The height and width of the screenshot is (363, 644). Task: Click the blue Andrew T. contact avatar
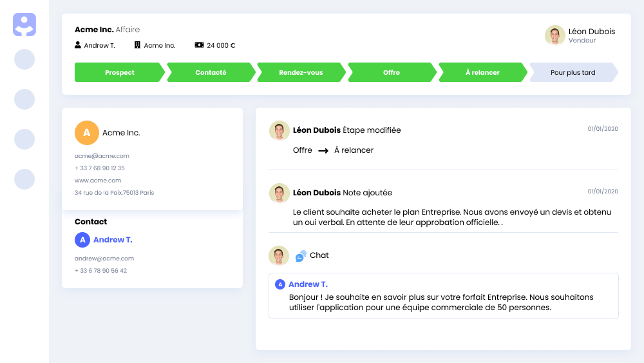pos(82,240)
